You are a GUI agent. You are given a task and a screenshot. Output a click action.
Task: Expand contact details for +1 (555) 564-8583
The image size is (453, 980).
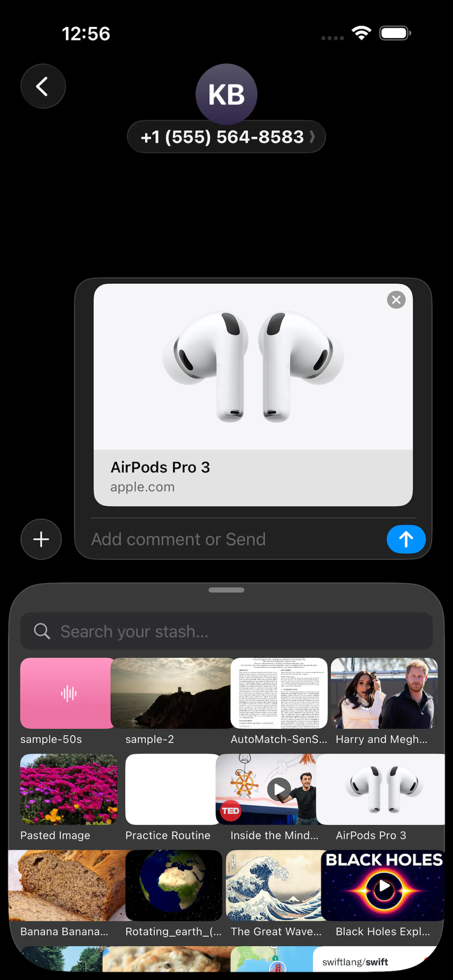point(226,137)
